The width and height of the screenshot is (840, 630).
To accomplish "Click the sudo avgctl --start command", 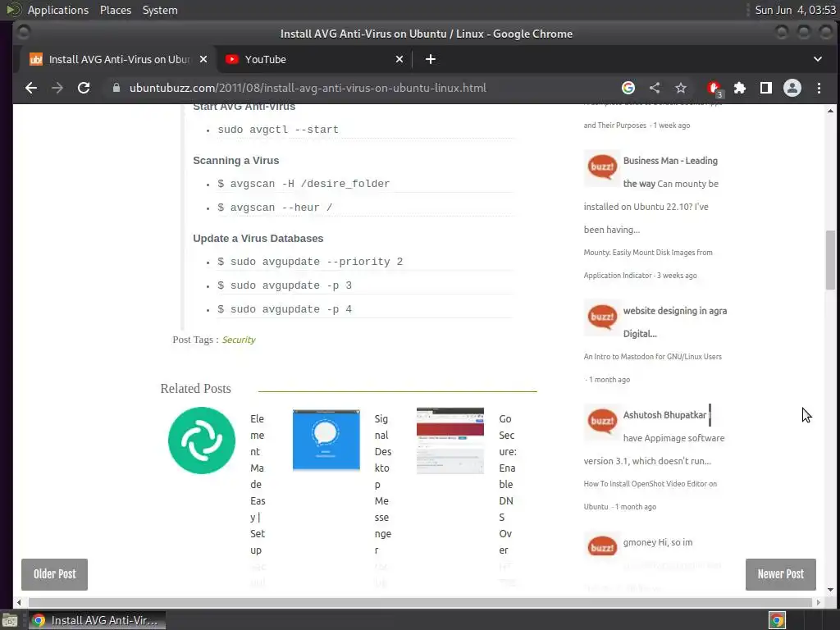I will pos(278,130).
